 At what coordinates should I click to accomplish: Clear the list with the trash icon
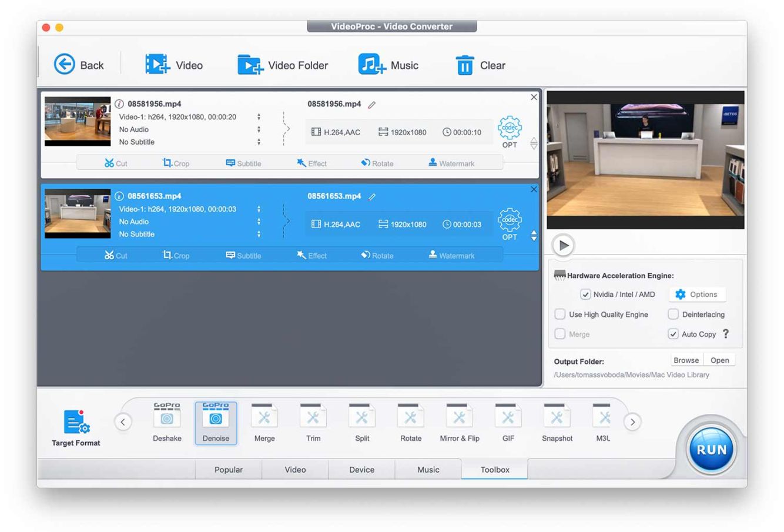(464, 65)
